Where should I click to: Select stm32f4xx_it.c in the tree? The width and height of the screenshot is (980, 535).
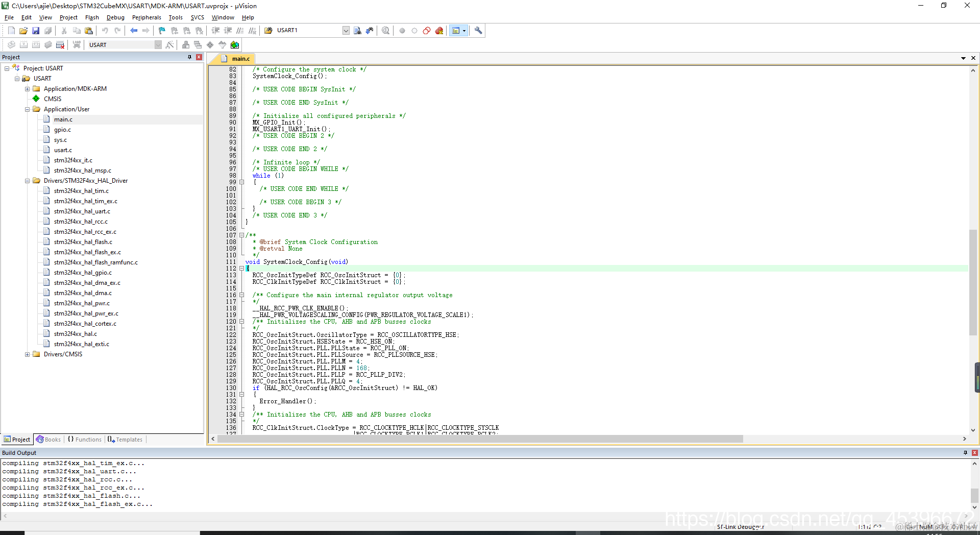(73, 160)
